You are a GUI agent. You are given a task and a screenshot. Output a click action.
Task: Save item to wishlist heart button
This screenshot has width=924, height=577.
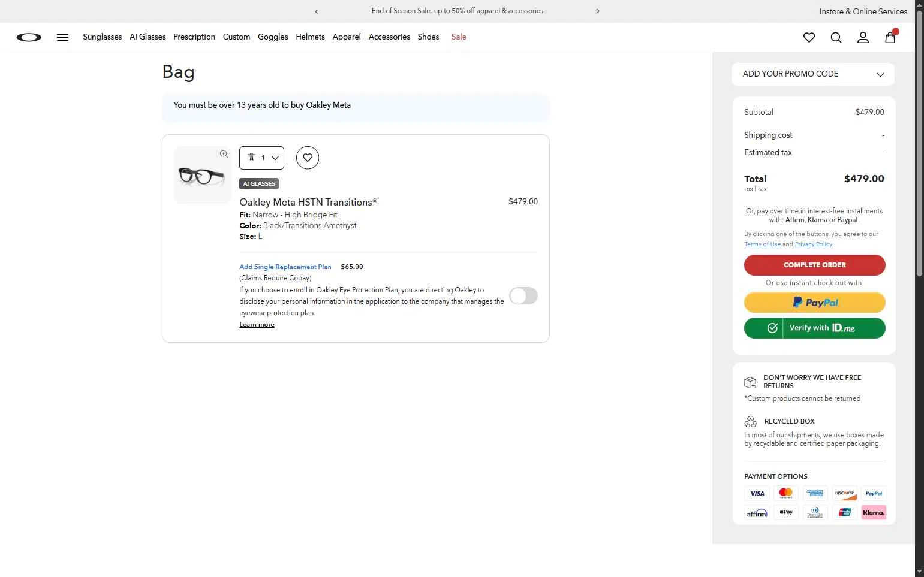coord(308,158)
